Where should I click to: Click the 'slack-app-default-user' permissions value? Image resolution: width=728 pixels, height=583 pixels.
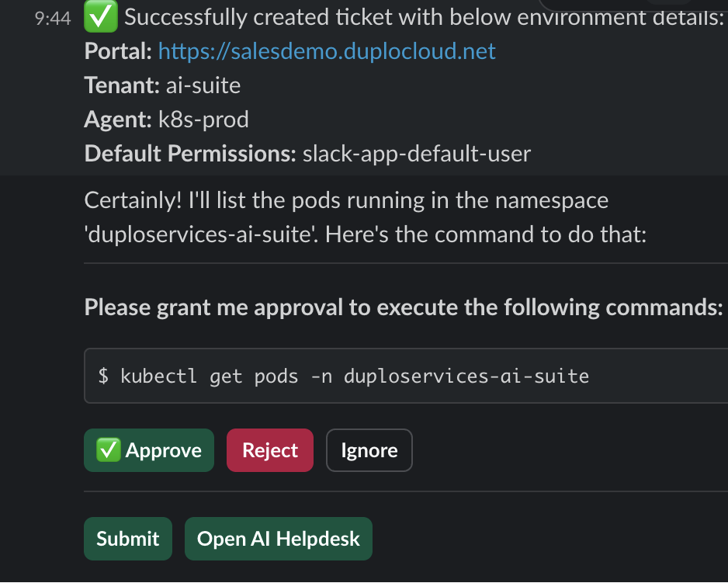pyautogui.click(x=417, y=154)
